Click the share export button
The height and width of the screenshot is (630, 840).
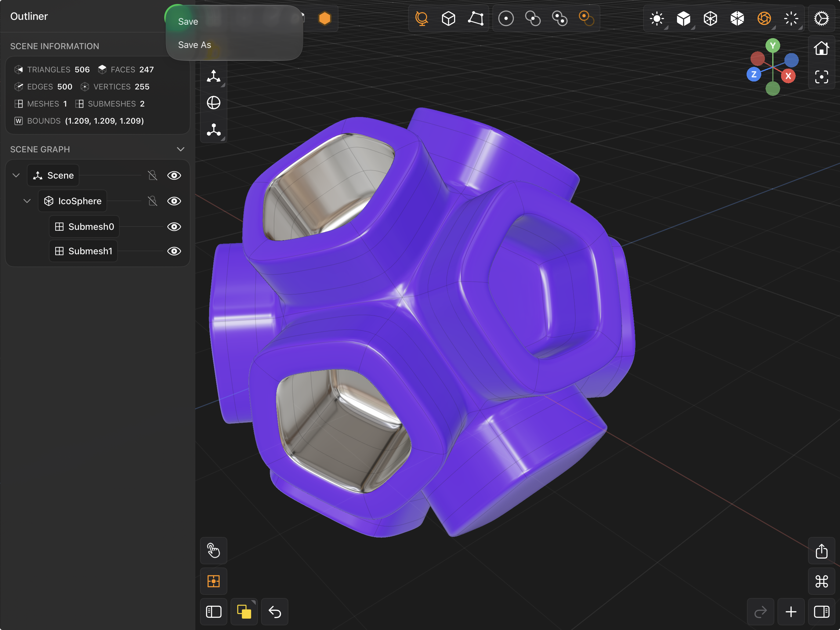pos(821,551)
